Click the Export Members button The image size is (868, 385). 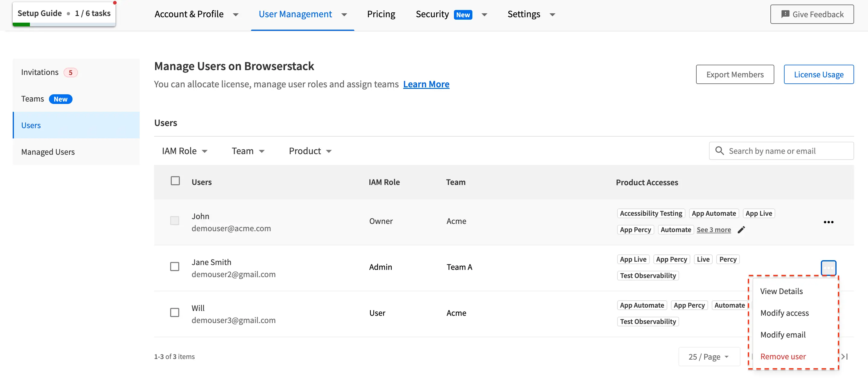pos(734,74)
